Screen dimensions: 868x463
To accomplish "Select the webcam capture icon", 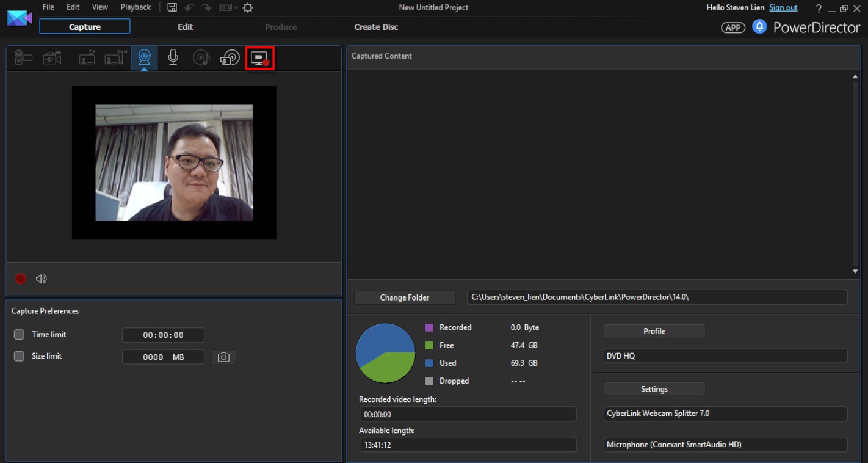I will click(x=144, y=58).
